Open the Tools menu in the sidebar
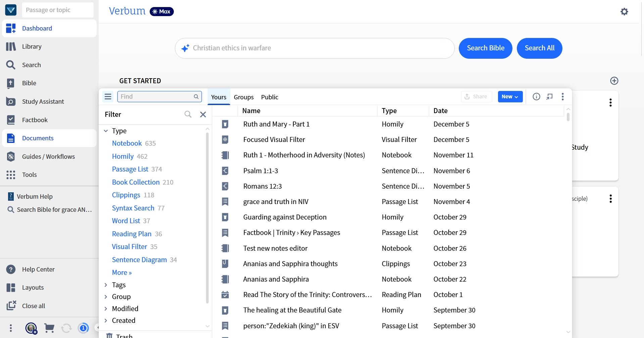Image resolution: width=644 pixels, height=338 pixels. 49,175
